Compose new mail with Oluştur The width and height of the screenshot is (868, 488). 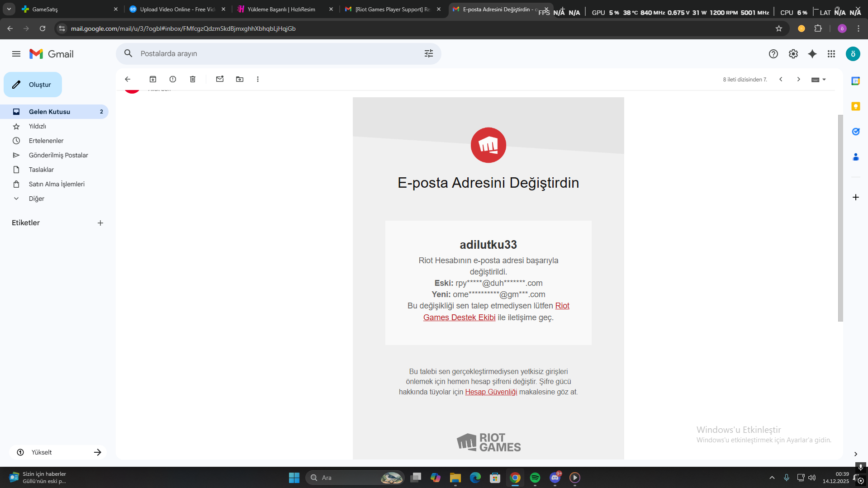click(x=33, y=85)
